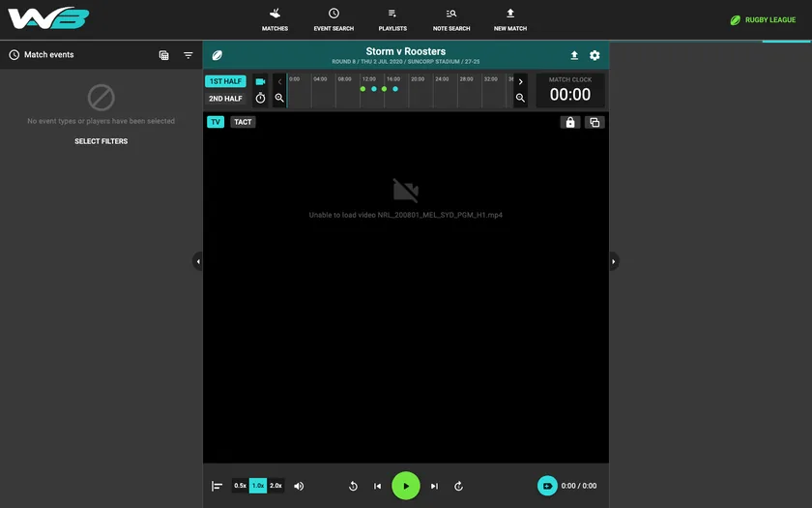
Task: Set playback speed to 2.0x
Action: point(275,486)
